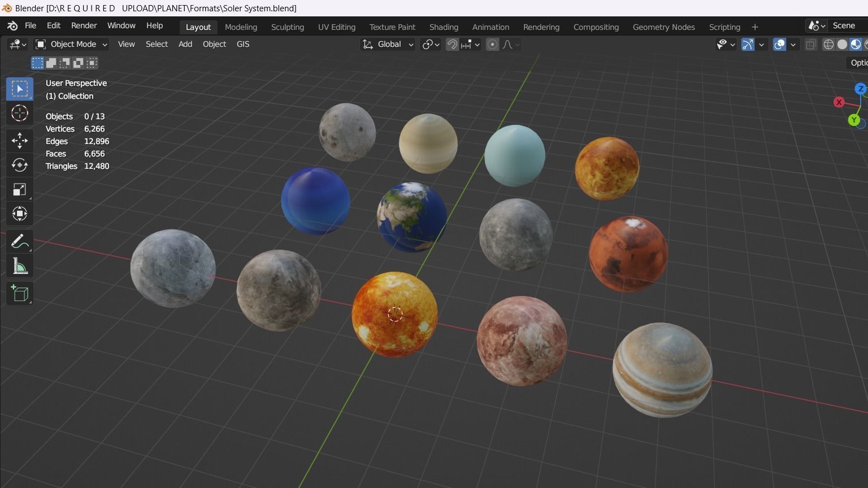The image size is (868, 488).
Task: Open the editor type dropdown
Action: (x=17, y=44)
